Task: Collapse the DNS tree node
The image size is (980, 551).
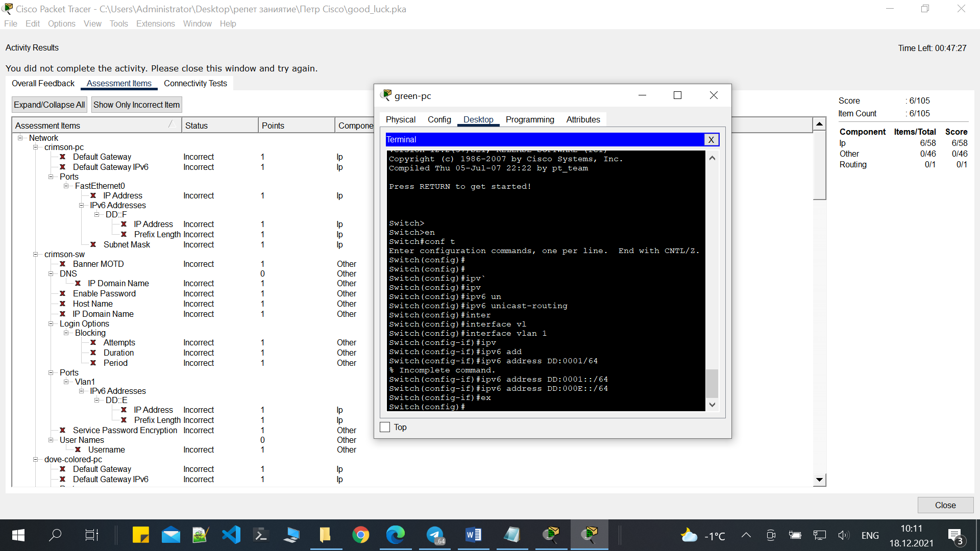Action: tap(51, 274)
